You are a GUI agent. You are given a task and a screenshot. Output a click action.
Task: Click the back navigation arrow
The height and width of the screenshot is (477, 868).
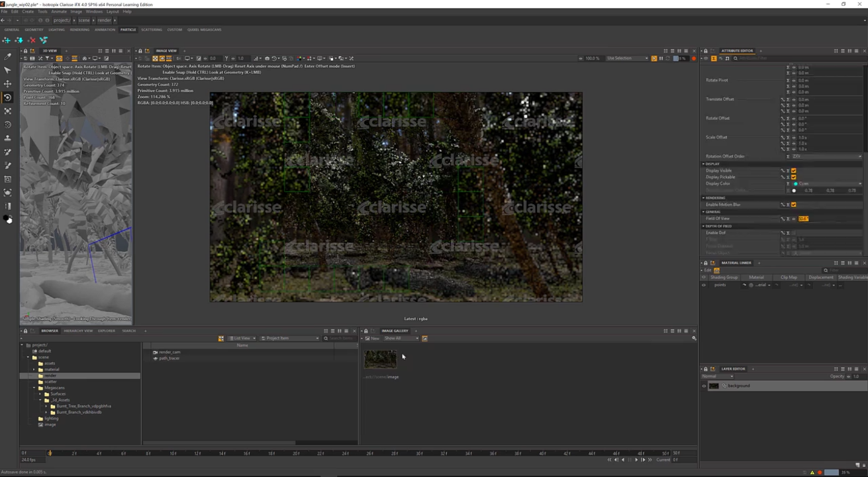[x=3, y=20]
